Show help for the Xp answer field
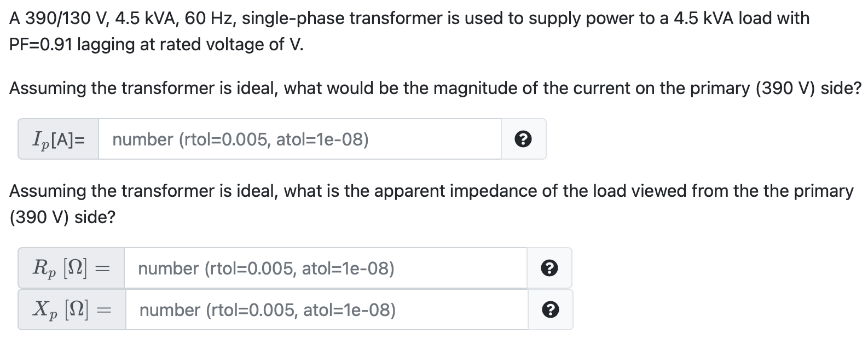The image size is (868, 339). (x=550, y=310)
